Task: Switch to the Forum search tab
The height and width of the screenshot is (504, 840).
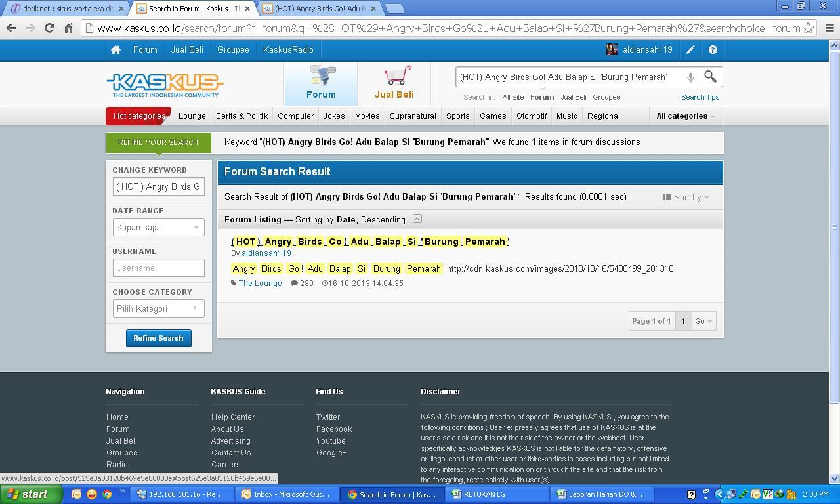Action: pos(321,83)
